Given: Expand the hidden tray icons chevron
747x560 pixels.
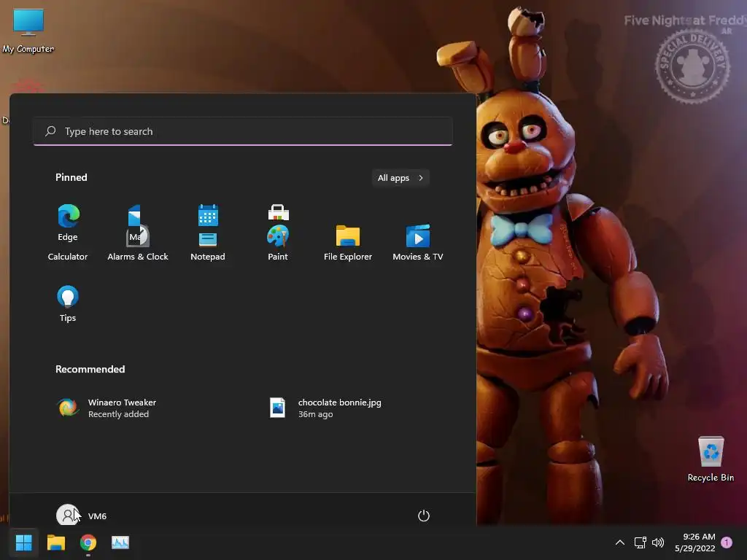Looking at the screenshot, I should [620, 542].
